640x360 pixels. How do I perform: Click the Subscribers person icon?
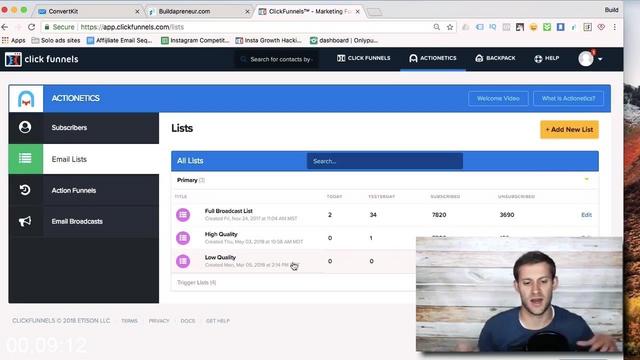(x=25, y=127)
